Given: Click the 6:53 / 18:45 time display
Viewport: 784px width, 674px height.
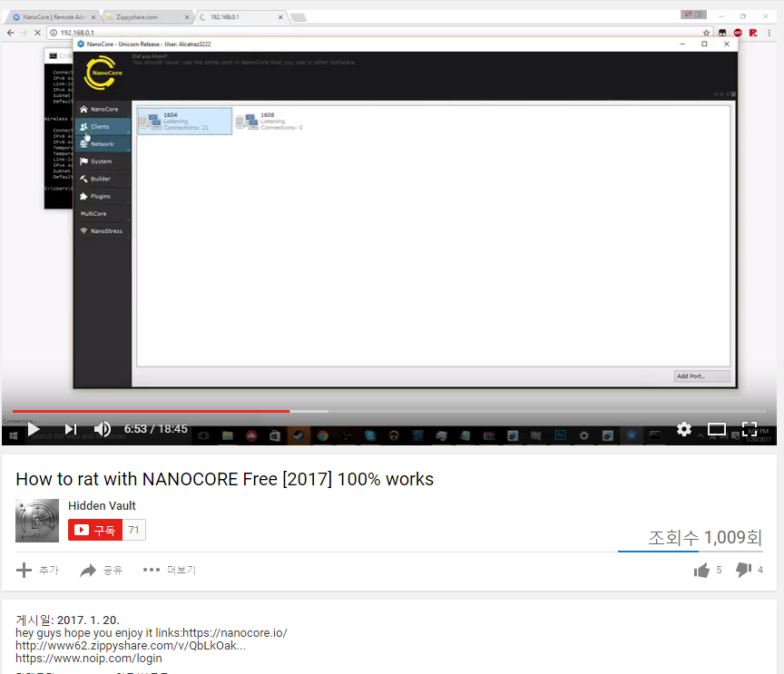Looking at the screenshot, I should (x=155, y=429).
